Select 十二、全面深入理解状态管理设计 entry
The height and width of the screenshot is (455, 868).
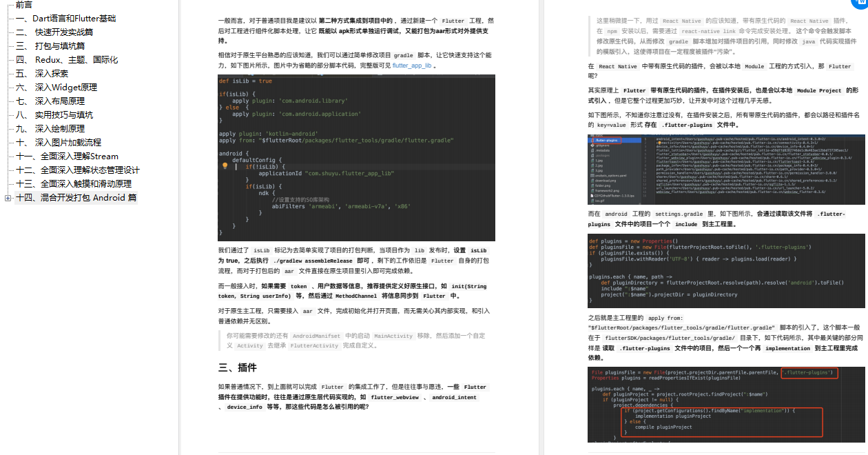point(78,170)
